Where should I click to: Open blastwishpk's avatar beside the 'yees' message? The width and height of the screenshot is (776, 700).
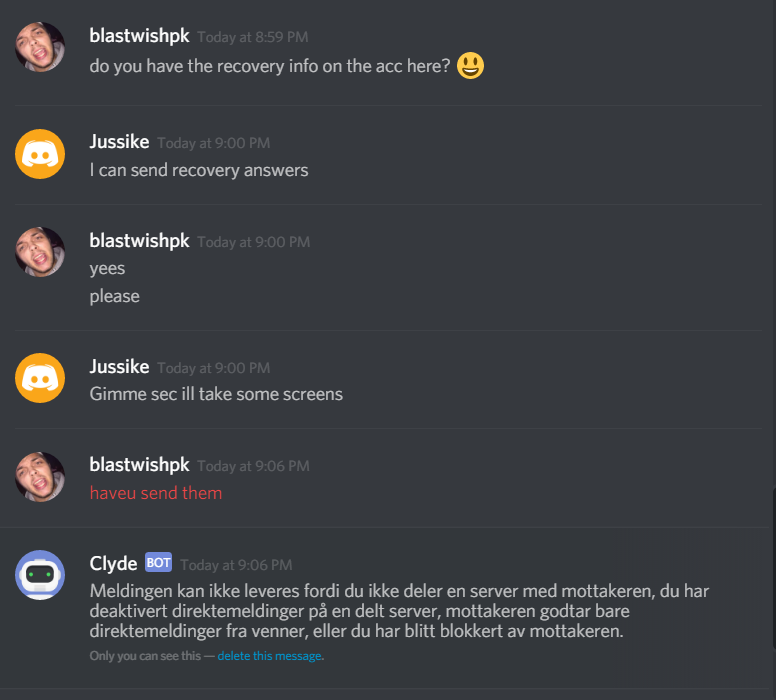tap(40, 252)
